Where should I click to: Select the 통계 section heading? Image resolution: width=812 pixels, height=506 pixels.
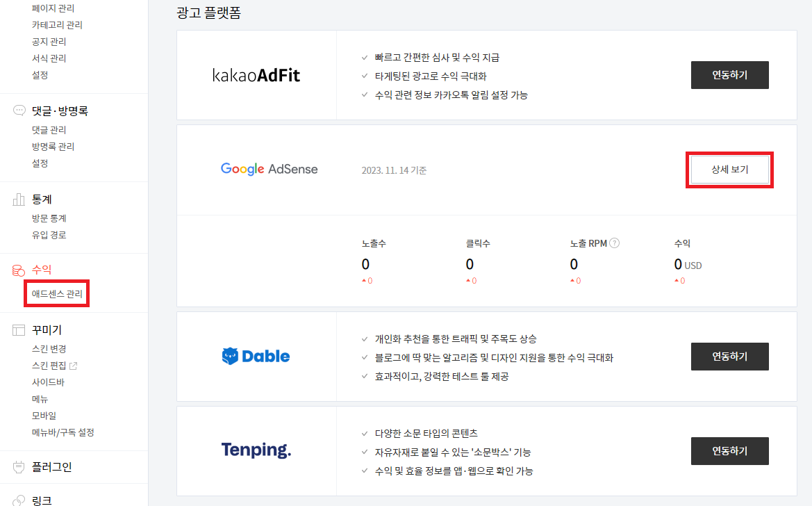(x=42, y=199)
